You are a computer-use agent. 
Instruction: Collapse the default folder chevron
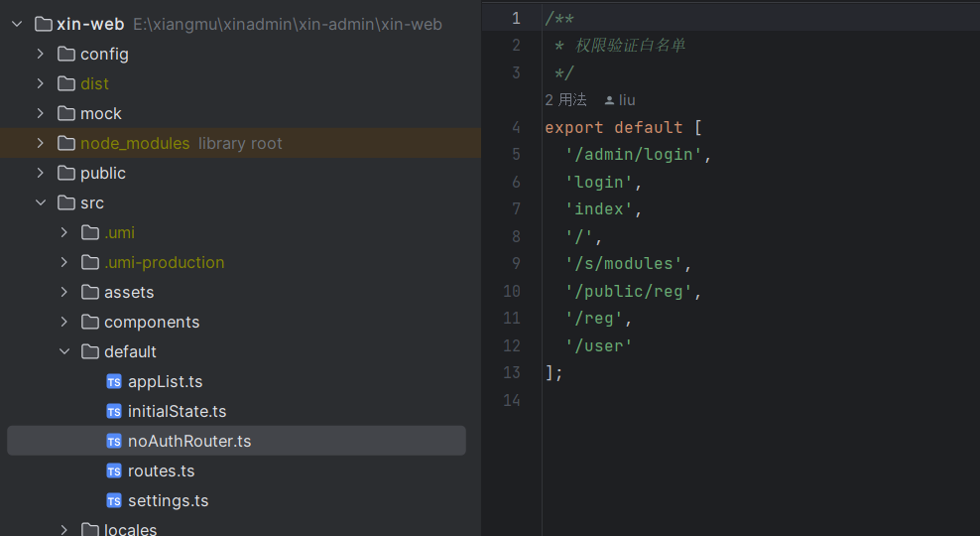point(64,352)
